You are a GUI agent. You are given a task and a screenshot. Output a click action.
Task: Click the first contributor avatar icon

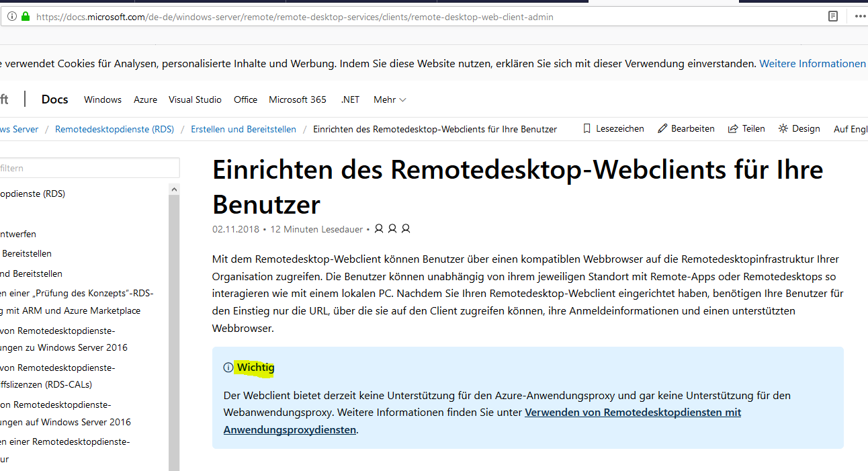coord(379,228)
